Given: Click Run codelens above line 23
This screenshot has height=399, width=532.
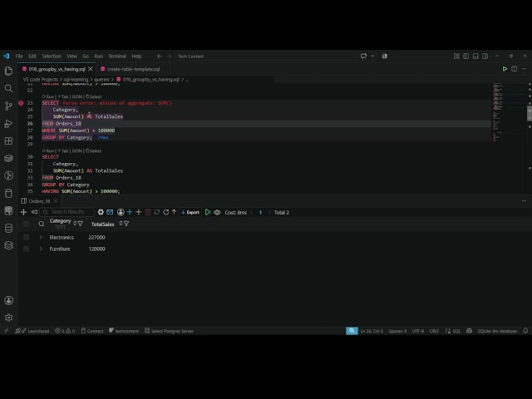Looking at the screenshot, I should pos(48,96).
